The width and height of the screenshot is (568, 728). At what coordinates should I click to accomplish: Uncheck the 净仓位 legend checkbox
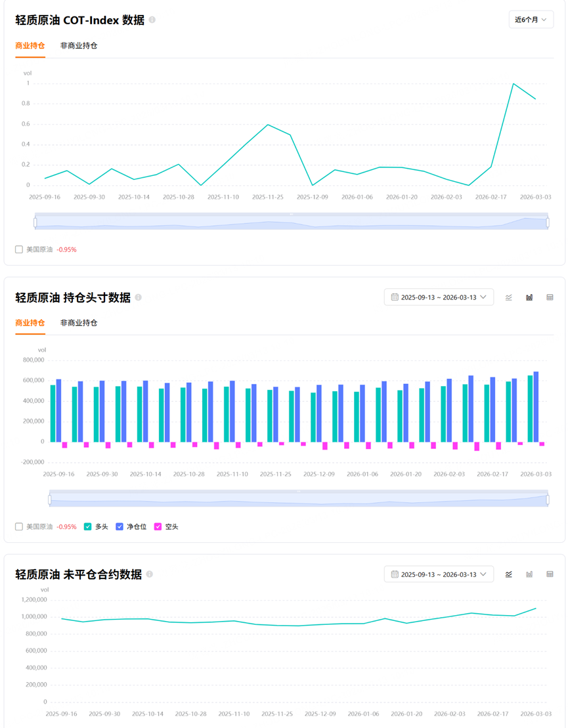point(120,526)
